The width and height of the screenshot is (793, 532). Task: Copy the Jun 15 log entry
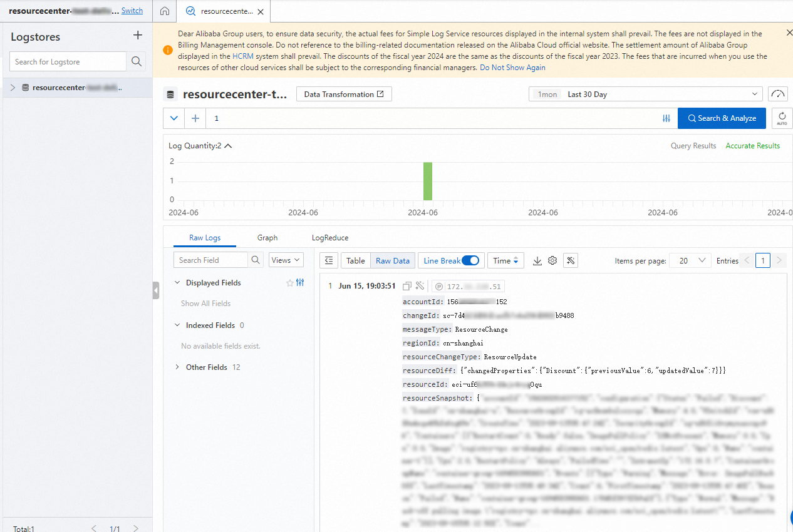[407, 286]
